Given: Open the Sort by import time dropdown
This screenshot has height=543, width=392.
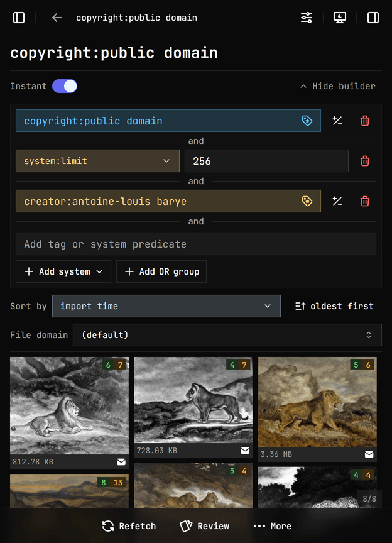Looking at the screenshot, I should (166, 306).
